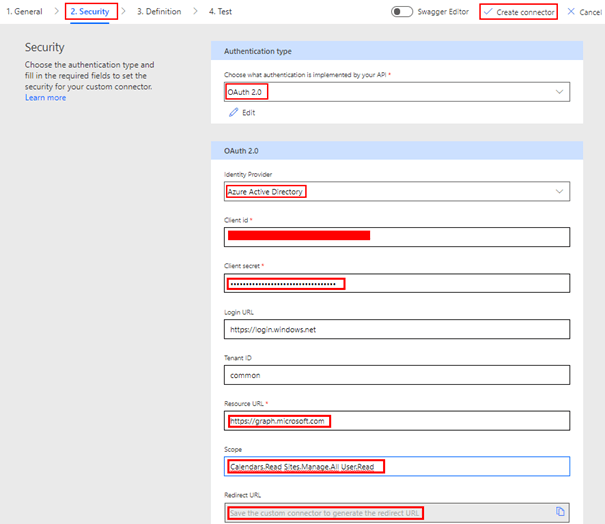Click the Create connector checkmark icon
This screenshot has height=524, width=605.
[487, 12]
